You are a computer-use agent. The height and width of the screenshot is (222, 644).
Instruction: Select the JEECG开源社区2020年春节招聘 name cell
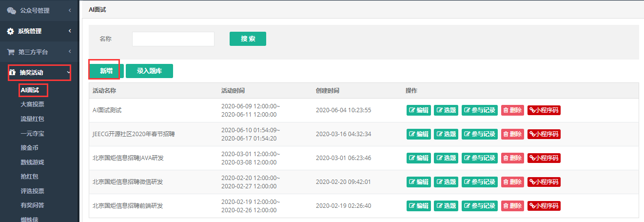[x=133, y=134]
